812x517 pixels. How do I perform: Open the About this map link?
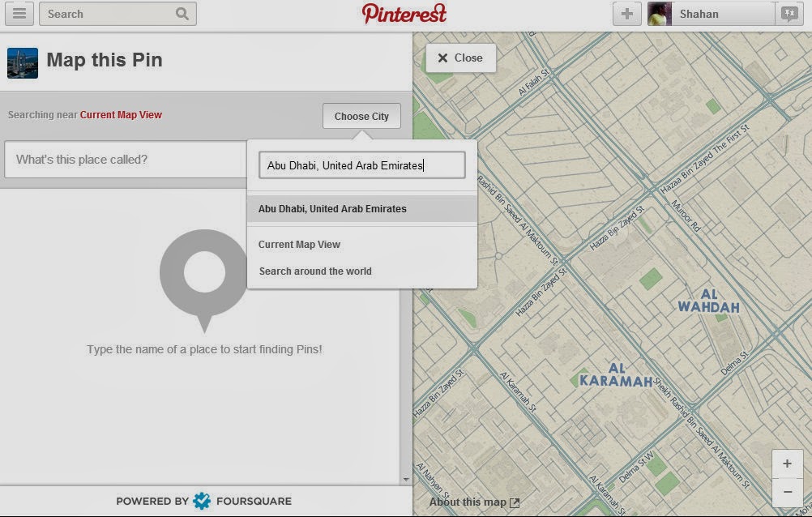pos(468,502)
